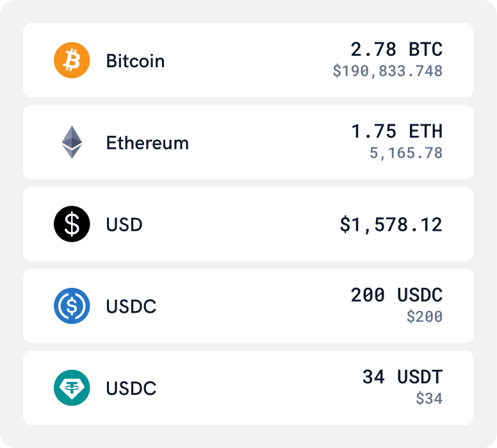Select the Bitcoin asset name
This screenshot has width=497, height=448.
(135, 61)
